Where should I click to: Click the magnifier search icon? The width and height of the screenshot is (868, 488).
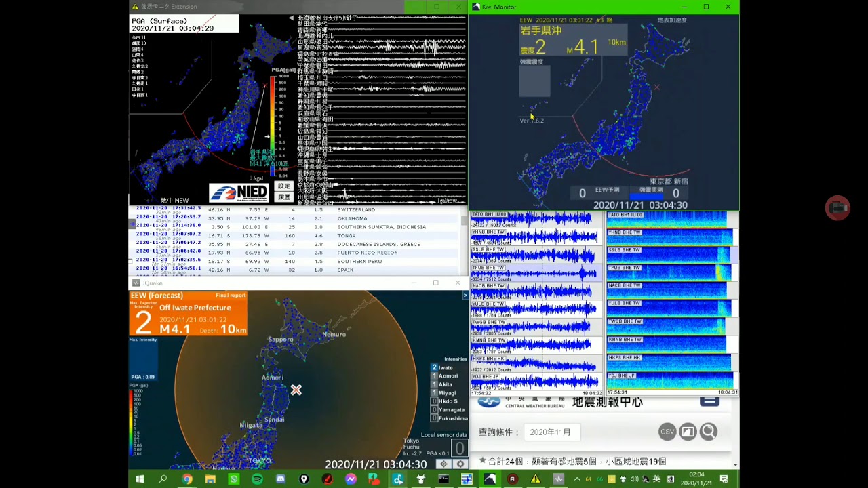[x=709, y=432]
